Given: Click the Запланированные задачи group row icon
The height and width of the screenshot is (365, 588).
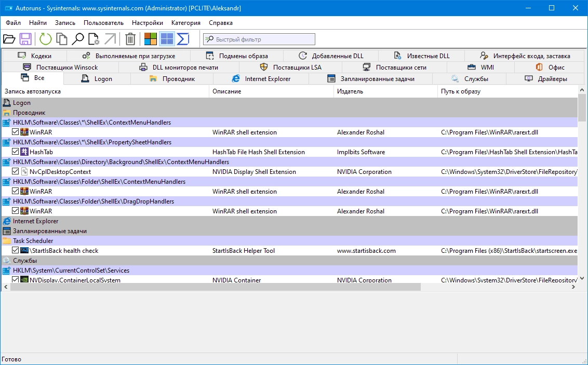Looking at the screenshot, I should (x=6, y=231).
